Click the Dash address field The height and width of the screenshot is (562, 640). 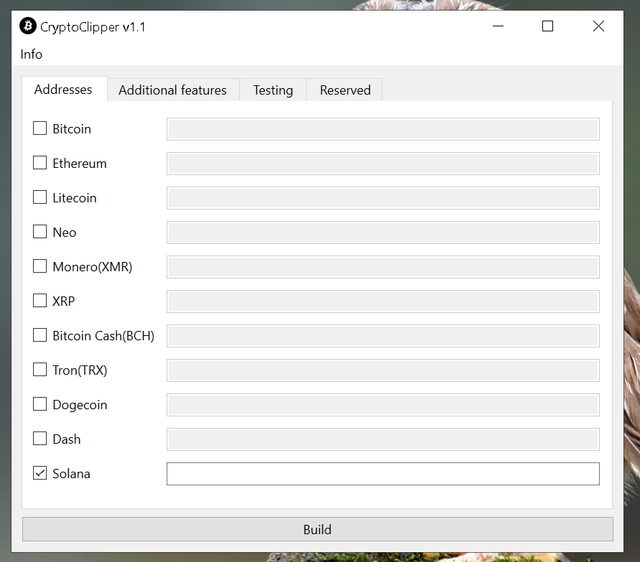(383, 439)
